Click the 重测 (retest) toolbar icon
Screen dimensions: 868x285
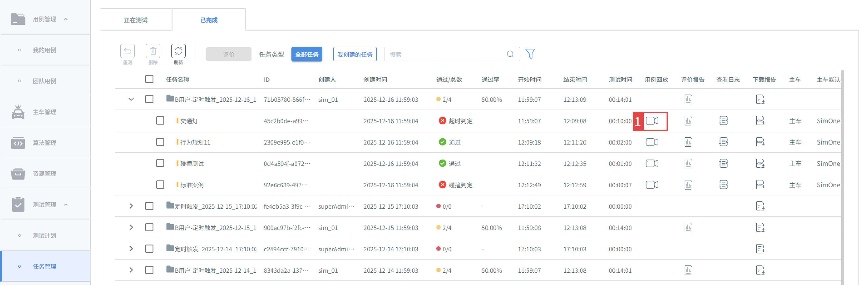coord(127,51)
